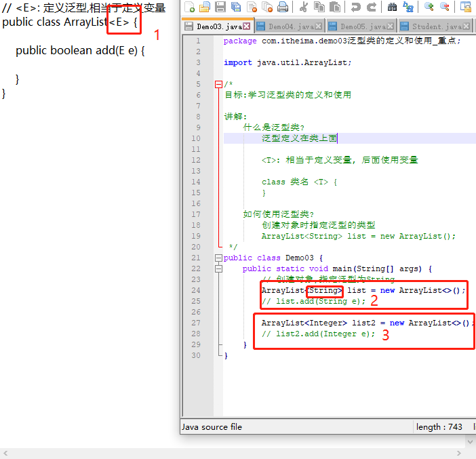The height and width of the screenshot is (459, 476).
Task: Open a file using the folder icon
Action: tap(205, 7)
